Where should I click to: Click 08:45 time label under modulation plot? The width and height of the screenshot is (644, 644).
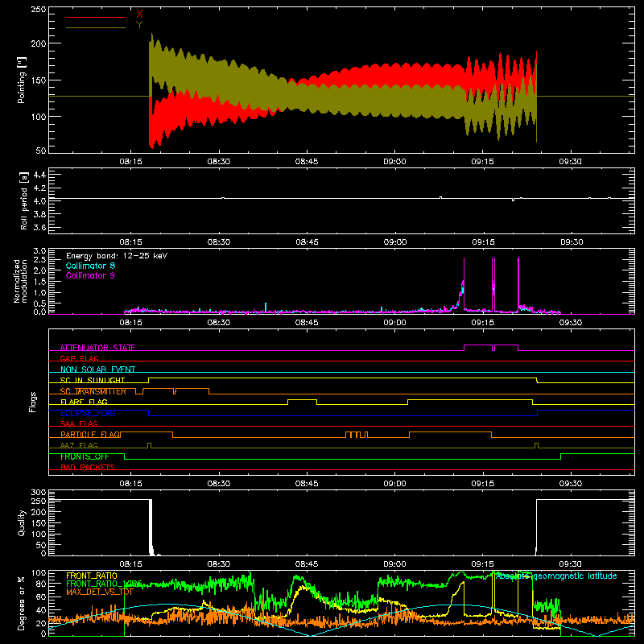coord(307,323)
